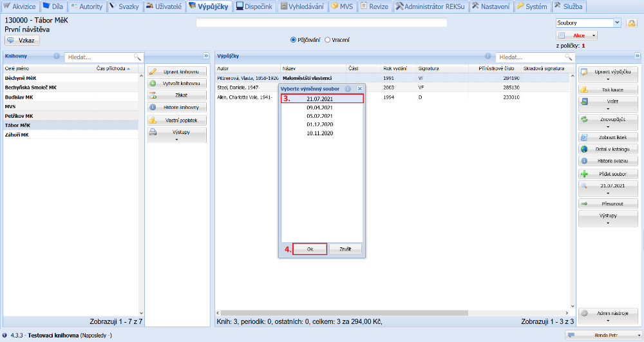Click Přidat soubor green plus button
This screenshot has height=342, width=644.
(608, 174)
